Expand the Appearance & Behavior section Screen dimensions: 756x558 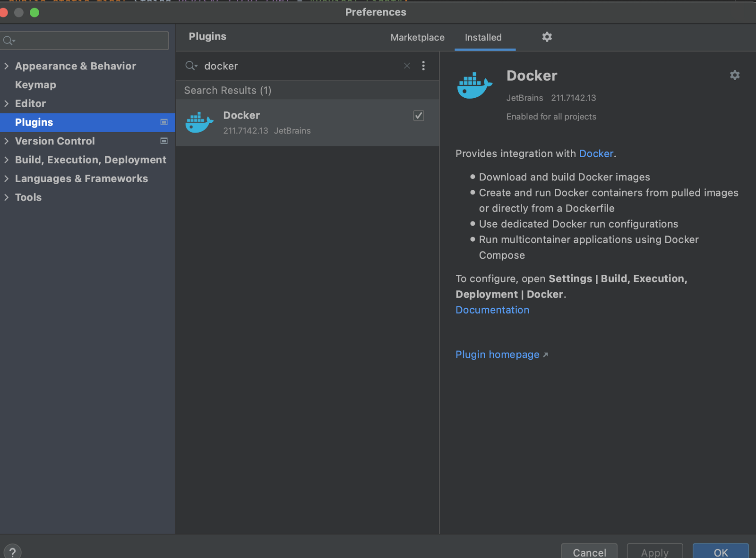point(7,66)
